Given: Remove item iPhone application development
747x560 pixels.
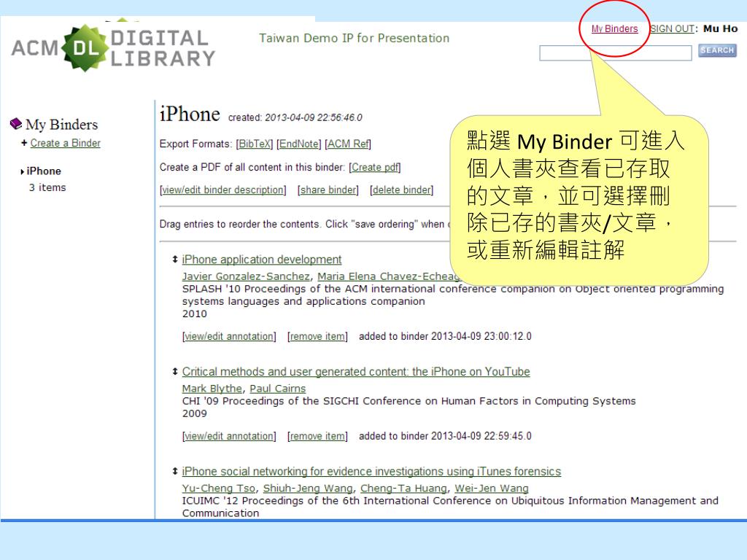Looking at the screenshot, I should click(x=318, y=336).
